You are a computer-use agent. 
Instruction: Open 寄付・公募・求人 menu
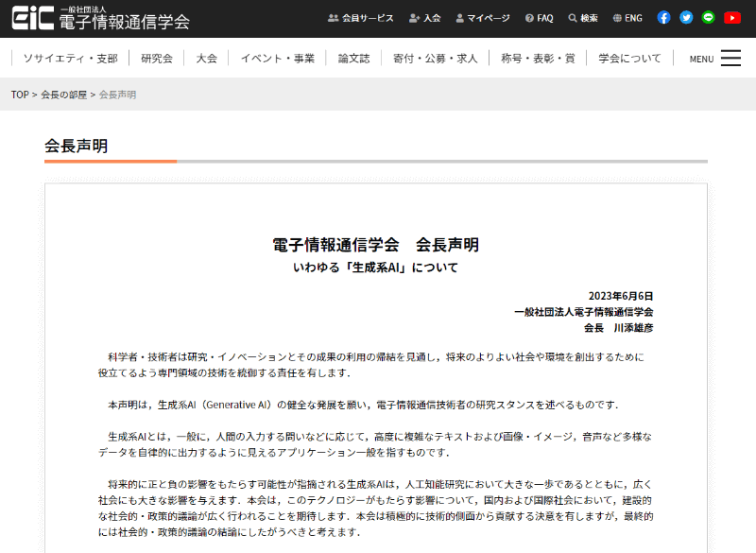[x=435, y=59]
